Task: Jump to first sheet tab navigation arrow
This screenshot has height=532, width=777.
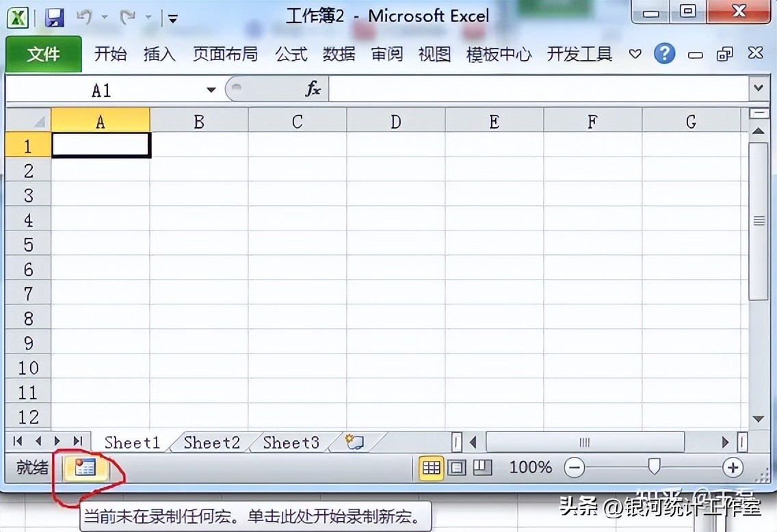Action: click(18, 441)
